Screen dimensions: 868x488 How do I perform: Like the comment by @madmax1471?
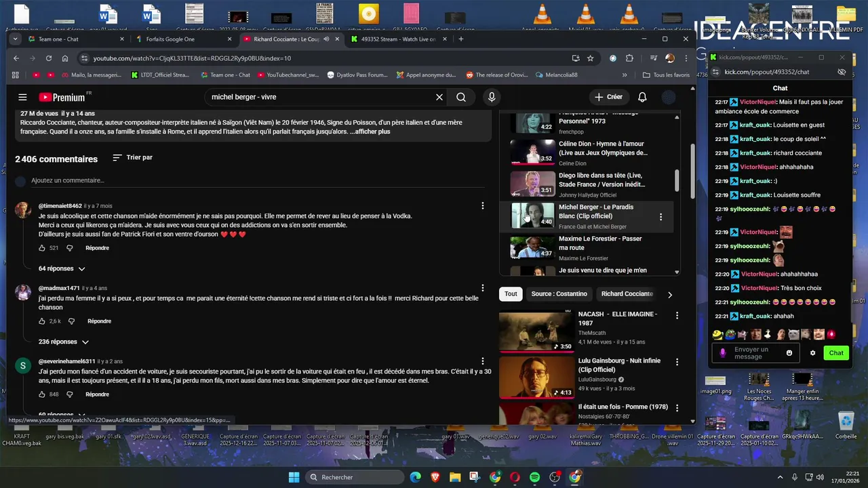point(42,321)
